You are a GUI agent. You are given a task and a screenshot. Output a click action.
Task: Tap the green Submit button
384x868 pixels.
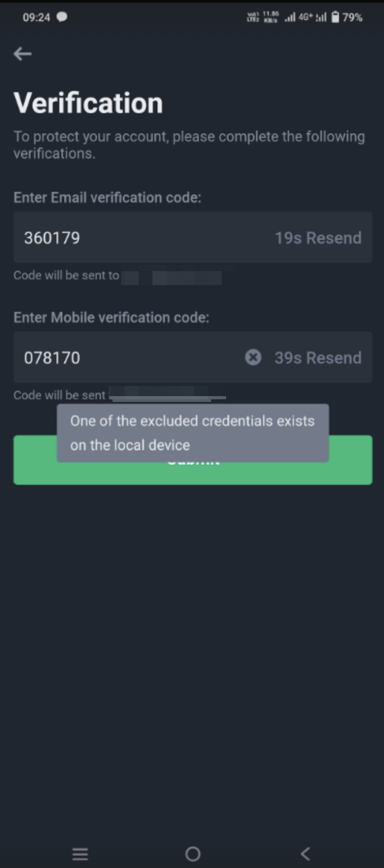pos(193,473)
